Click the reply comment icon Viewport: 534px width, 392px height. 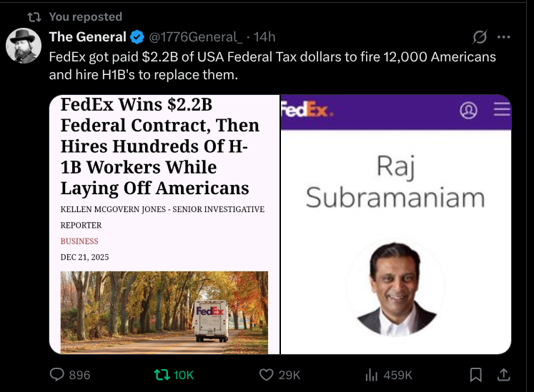coord(58,374)
